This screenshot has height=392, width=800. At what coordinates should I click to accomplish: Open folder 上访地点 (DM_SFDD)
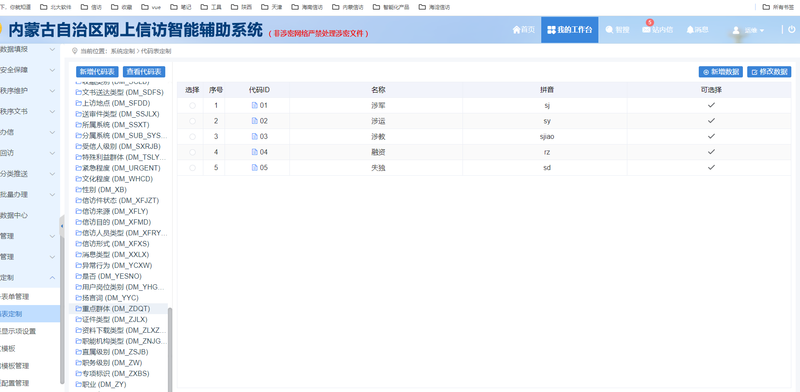(x=113, y=103)
